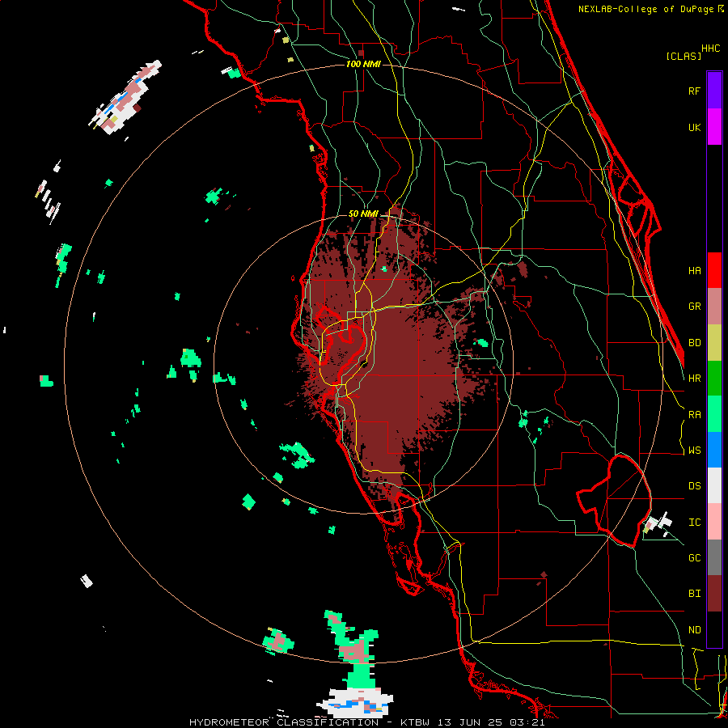Select the white DS legend swatch
Image resolution: width=728 pixels, height=728 pixels.
tap(714, 485)
